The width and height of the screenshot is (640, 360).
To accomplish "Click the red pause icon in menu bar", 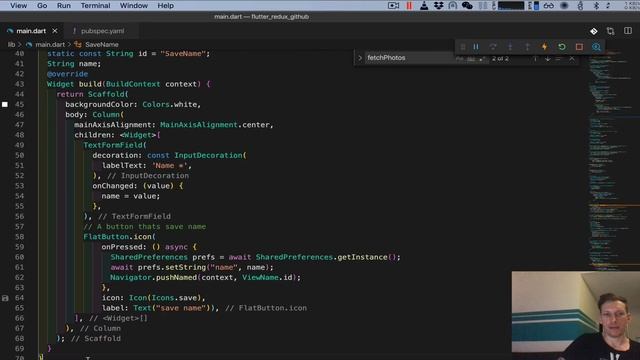I will [409, 6].
